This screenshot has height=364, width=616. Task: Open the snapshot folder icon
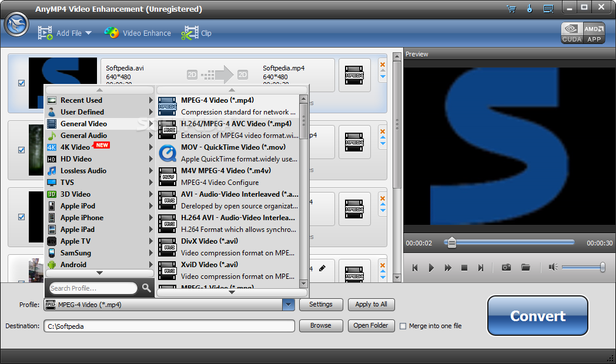tap(525, 268)
